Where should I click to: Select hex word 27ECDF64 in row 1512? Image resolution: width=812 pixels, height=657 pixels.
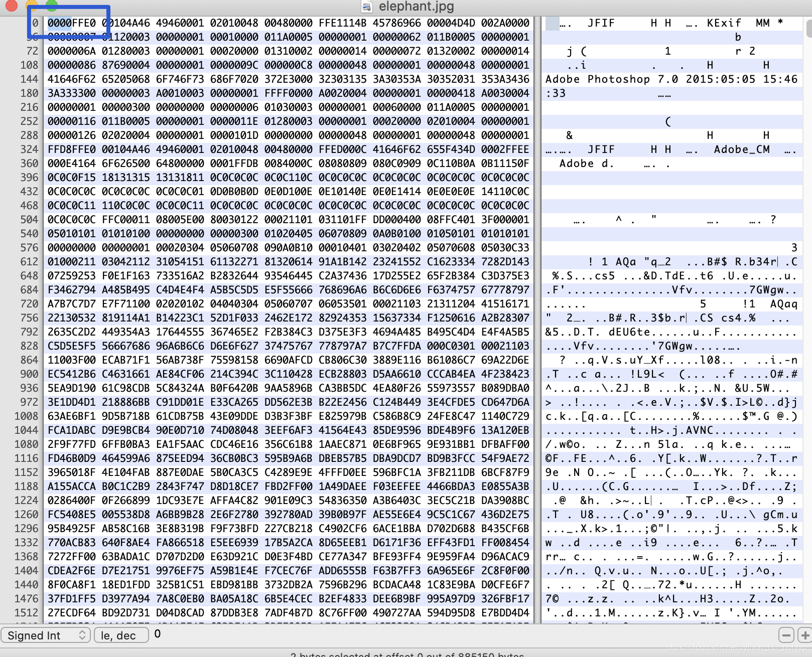point(71,613)
